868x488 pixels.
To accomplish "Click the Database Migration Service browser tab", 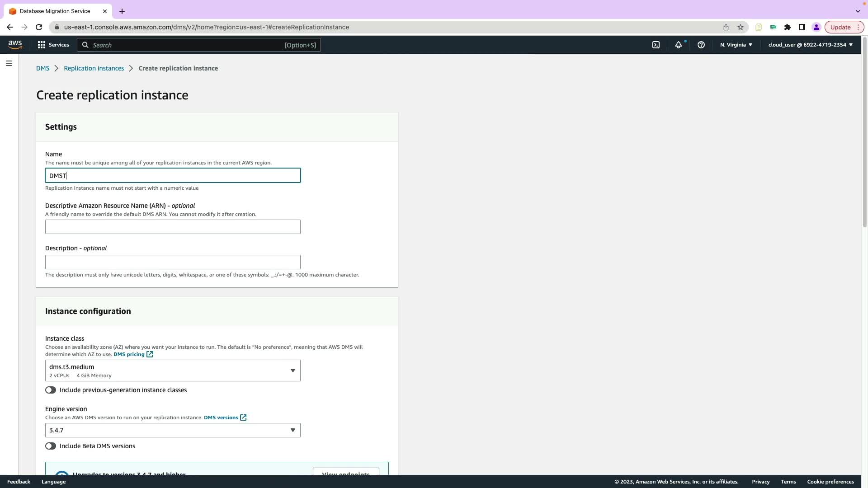I will (x=55, y=11).
